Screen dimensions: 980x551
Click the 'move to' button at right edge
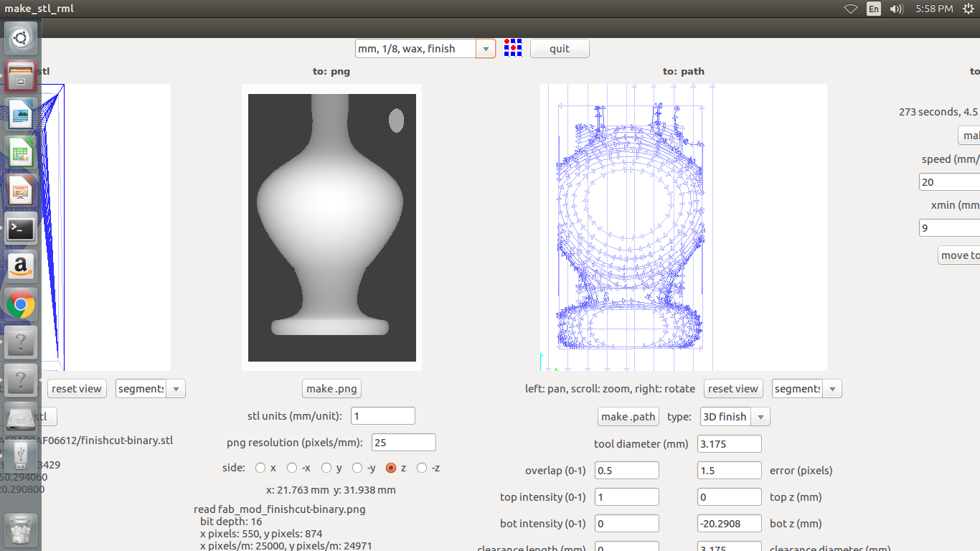[959, 255]
